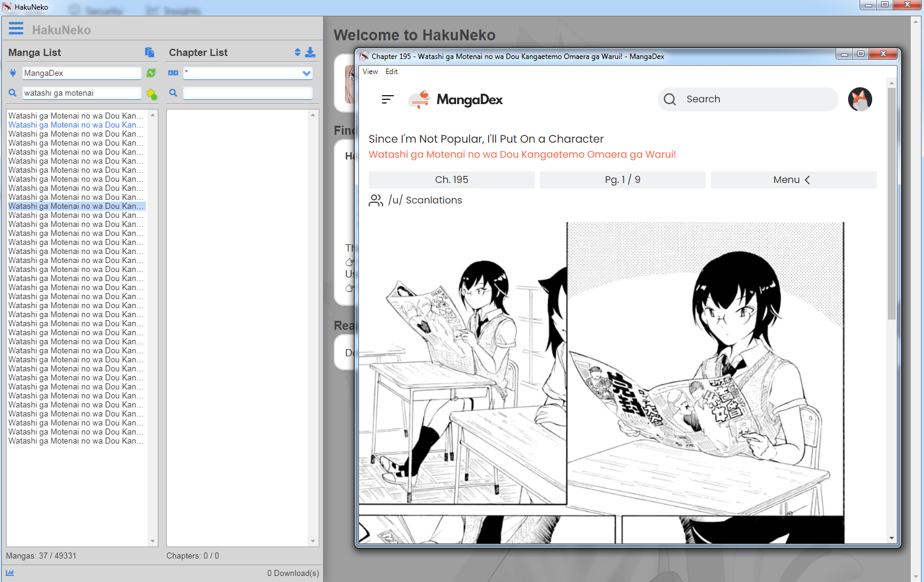Maximize the MangaDex reader window
The image size is (924, 582).
(x=861, y=54)
